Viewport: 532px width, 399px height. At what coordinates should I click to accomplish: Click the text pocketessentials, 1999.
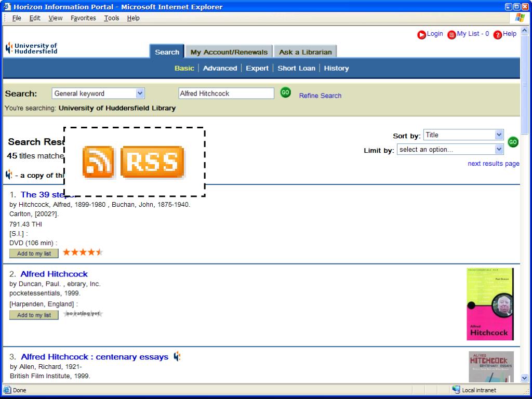pos(45,293)
